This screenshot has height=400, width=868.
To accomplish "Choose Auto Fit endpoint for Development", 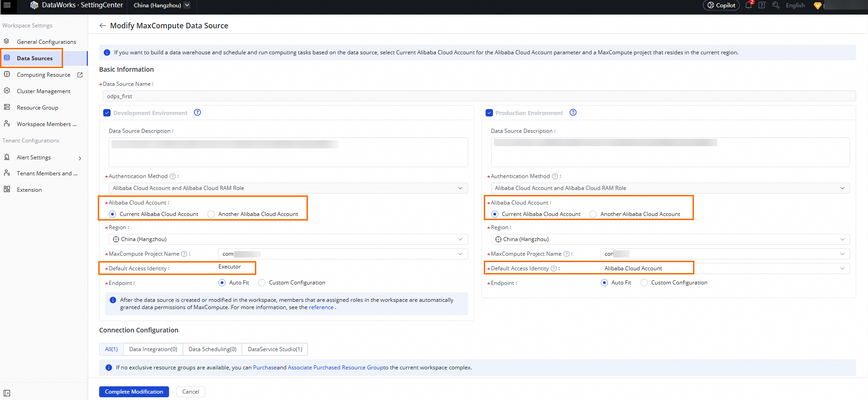I will 222,283.
